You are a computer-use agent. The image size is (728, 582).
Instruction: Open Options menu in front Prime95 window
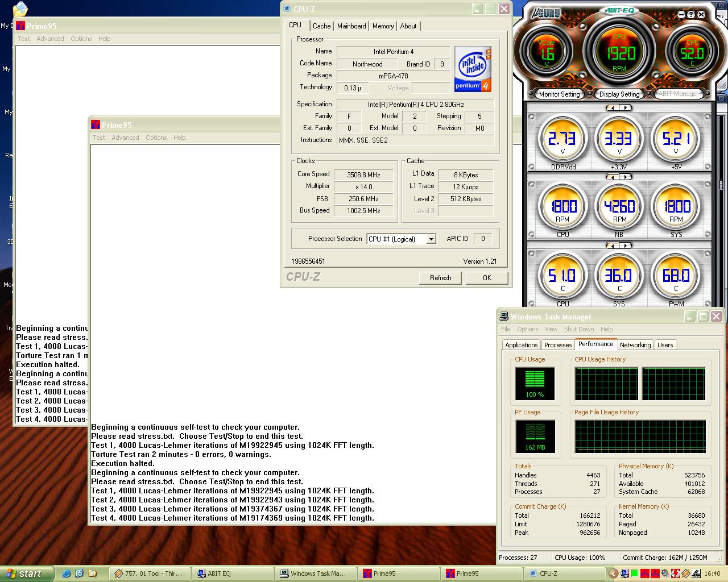click(156, 138)
